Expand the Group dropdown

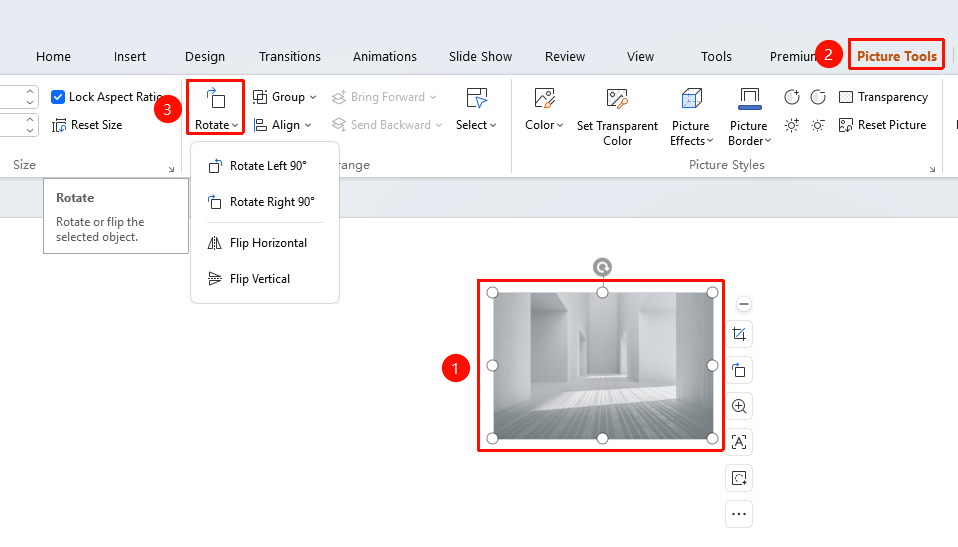coord(285,97)
